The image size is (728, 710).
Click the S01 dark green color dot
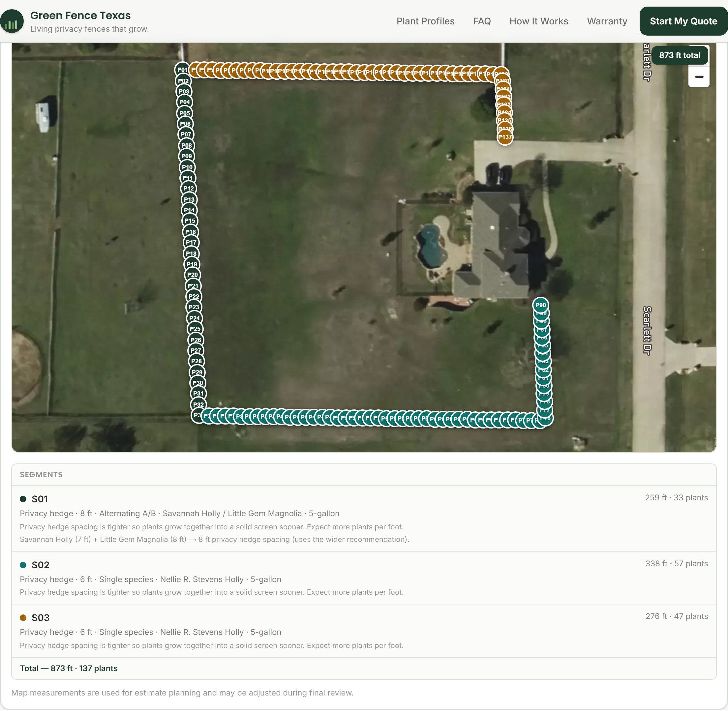[x=23, y=499]
